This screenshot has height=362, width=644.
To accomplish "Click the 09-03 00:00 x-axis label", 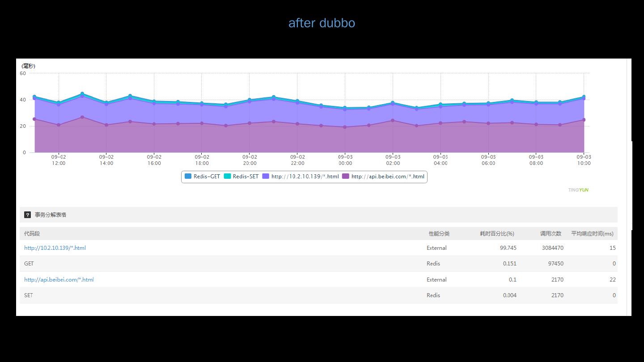I will (345, 160).
